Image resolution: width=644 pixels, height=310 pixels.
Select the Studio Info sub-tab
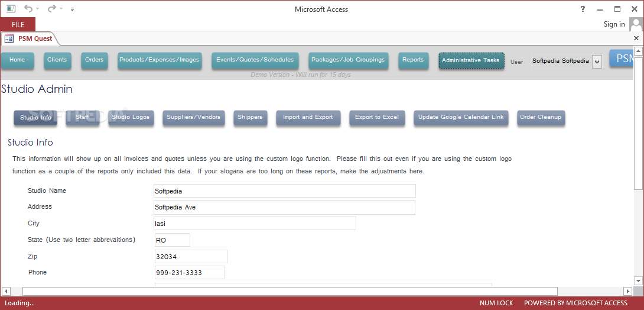tap(35, 118)
